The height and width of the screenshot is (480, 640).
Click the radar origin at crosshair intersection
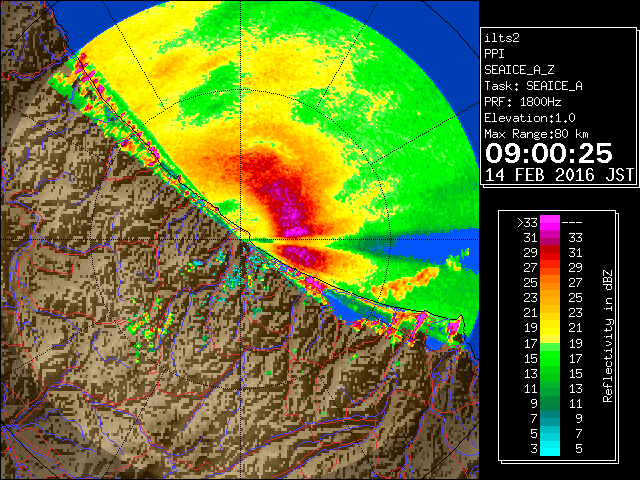pos(241,240)
